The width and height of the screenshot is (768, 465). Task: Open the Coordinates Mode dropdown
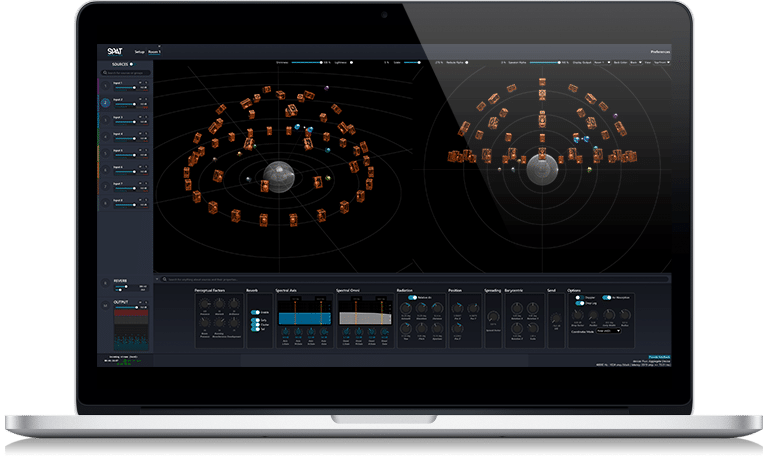608,331
